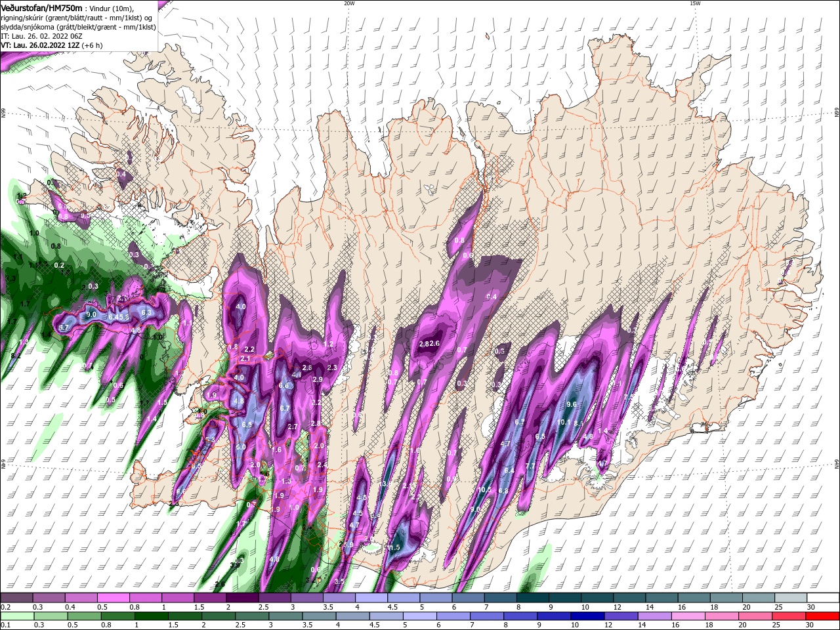Click the '10.1' precipitation value on the map
840x630 pixels.
tap(564, 423)
